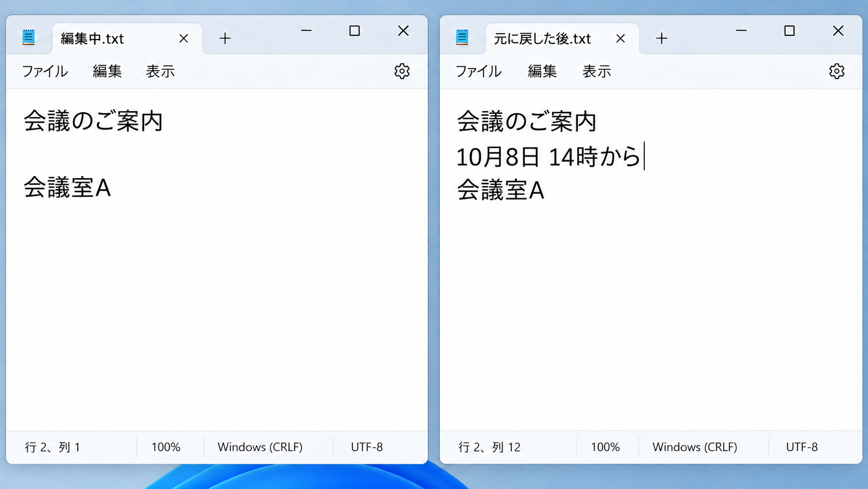Click 会議のご案内 line in 元に戻した後.txt window
Image resolution: width=868 pixels, height=489 pixels.
(x=527, y=122)
